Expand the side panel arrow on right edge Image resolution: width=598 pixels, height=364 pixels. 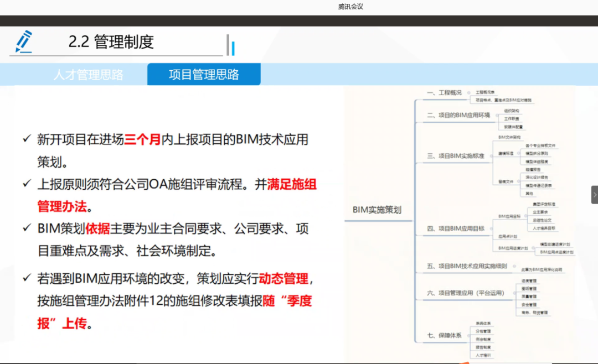(594, 195)
